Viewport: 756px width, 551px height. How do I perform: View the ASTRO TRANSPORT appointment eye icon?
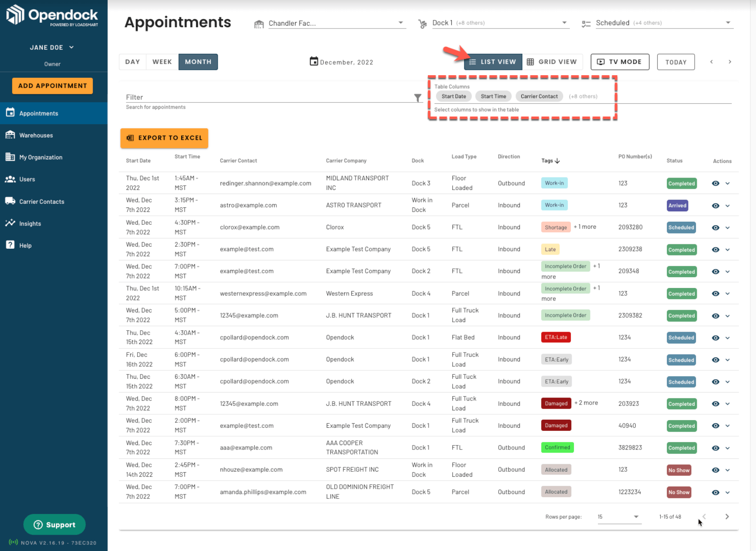(x=715, y=206)
